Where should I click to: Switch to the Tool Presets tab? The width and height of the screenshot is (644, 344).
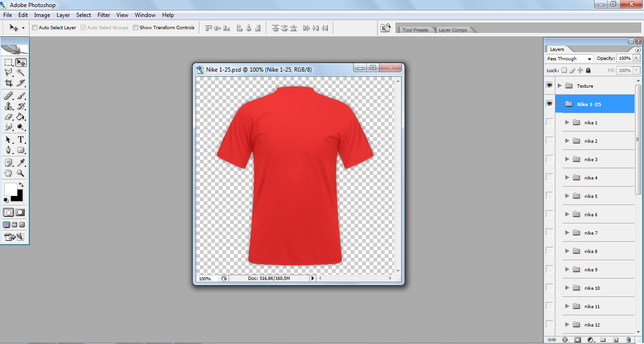point(415,30)
